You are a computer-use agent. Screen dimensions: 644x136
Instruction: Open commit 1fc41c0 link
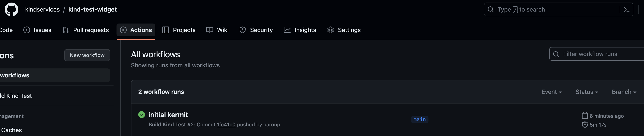[226, 125]
